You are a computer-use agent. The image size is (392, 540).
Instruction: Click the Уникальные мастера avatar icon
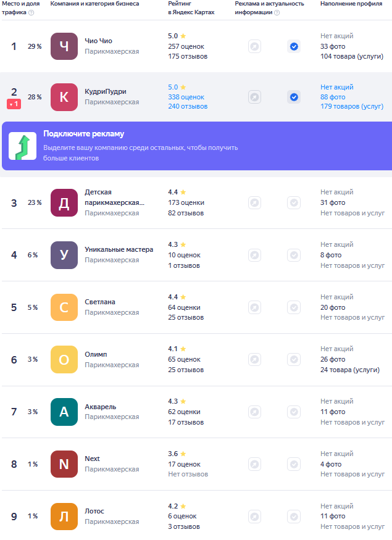pos(64,255)
